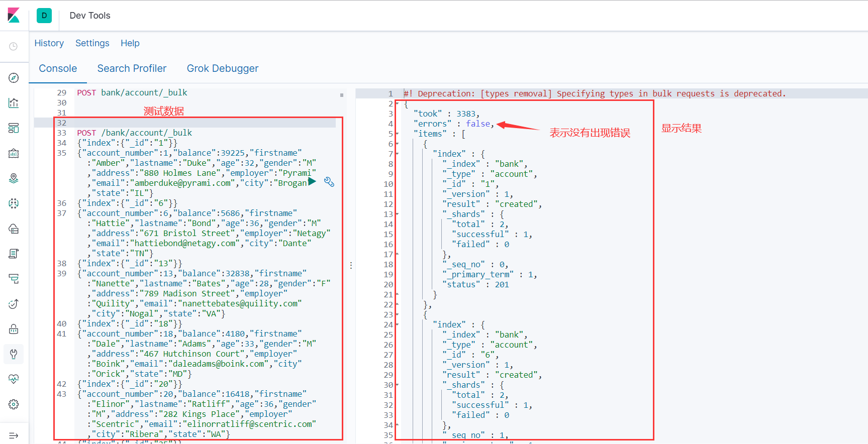Image resolution: width=868 pixels, height=444 pixels.
Task: Open the space selector avatar D
Action: pos(44,16)
